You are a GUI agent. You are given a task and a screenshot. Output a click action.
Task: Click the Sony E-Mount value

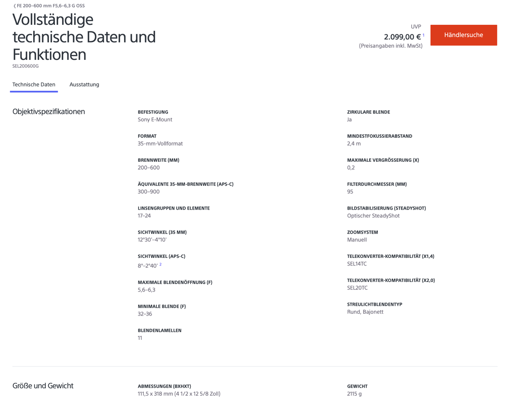[155, 119]
